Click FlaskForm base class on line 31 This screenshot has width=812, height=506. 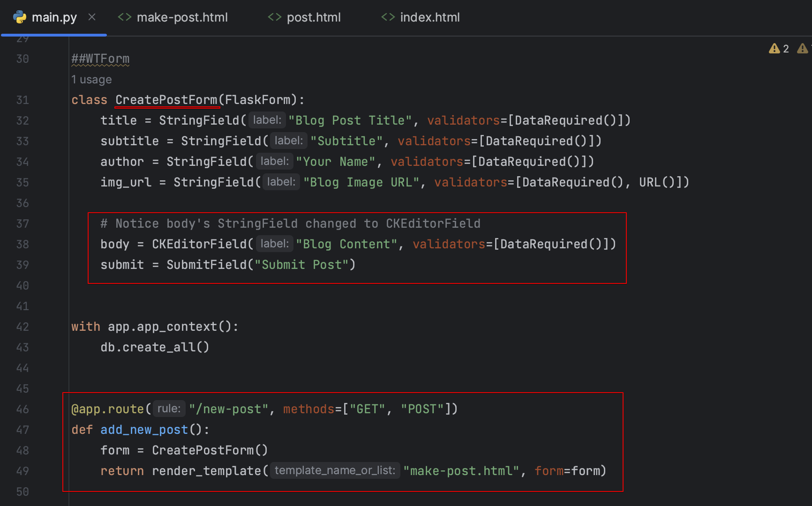tap(258, 100)
